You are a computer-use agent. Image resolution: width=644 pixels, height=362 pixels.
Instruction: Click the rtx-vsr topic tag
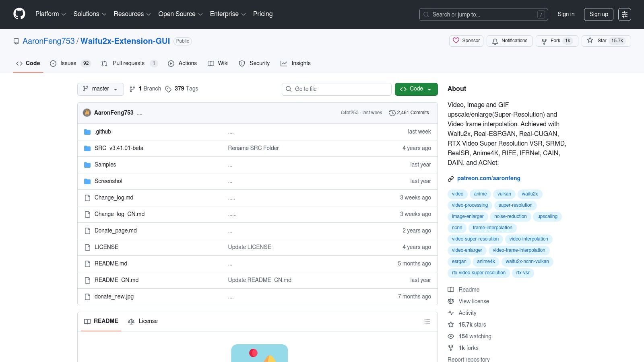tap(523, 273)
